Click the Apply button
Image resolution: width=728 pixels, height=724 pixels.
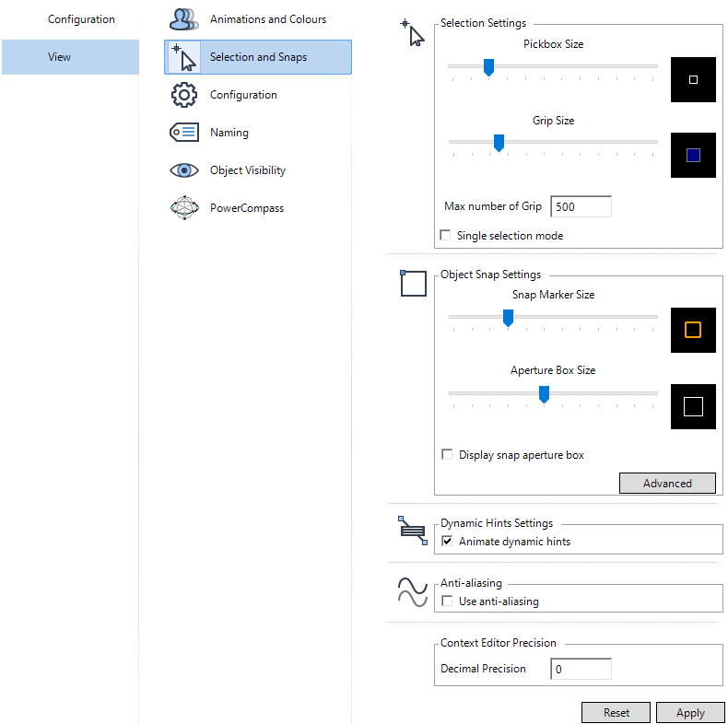[x=690, y=712]
